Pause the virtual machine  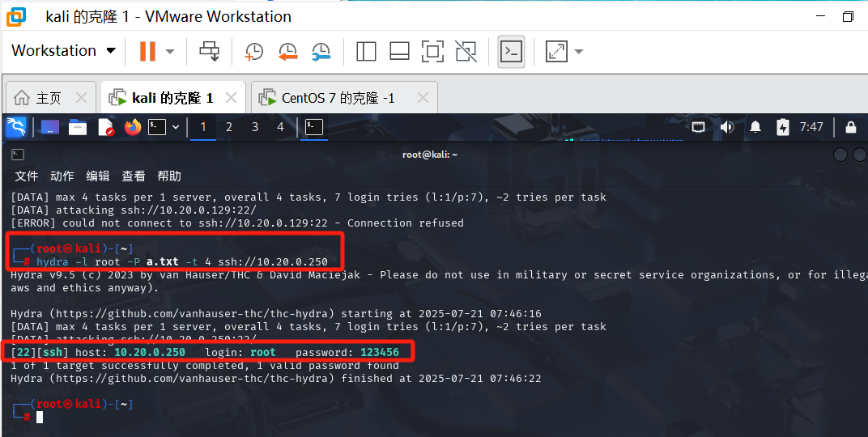coord(147,52)
